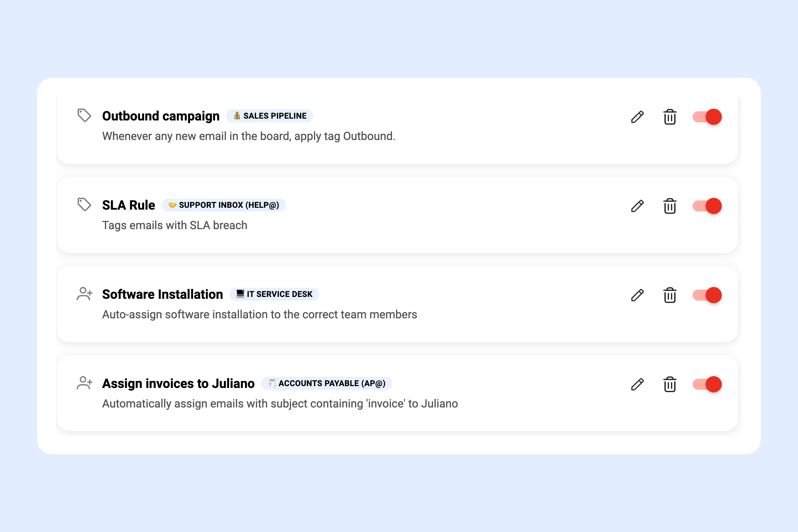Click the tag icon beside SLA Rule

click(84, 204)
